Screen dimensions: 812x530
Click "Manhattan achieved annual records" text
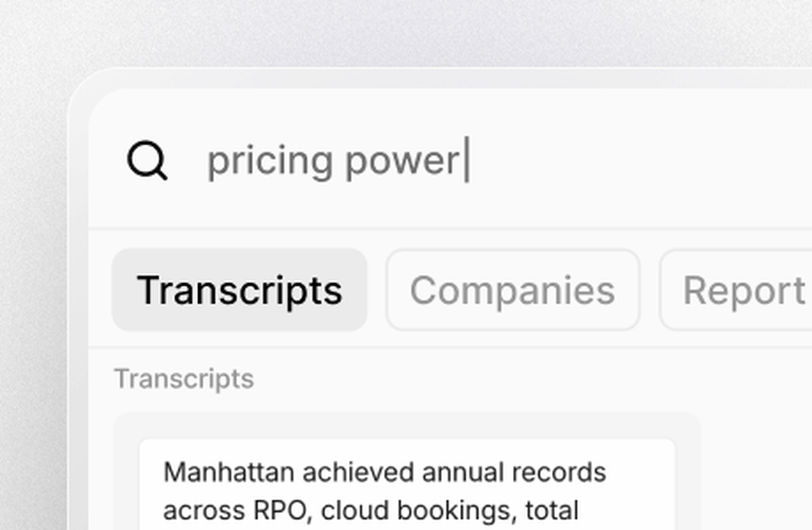[x=385, y=472]
